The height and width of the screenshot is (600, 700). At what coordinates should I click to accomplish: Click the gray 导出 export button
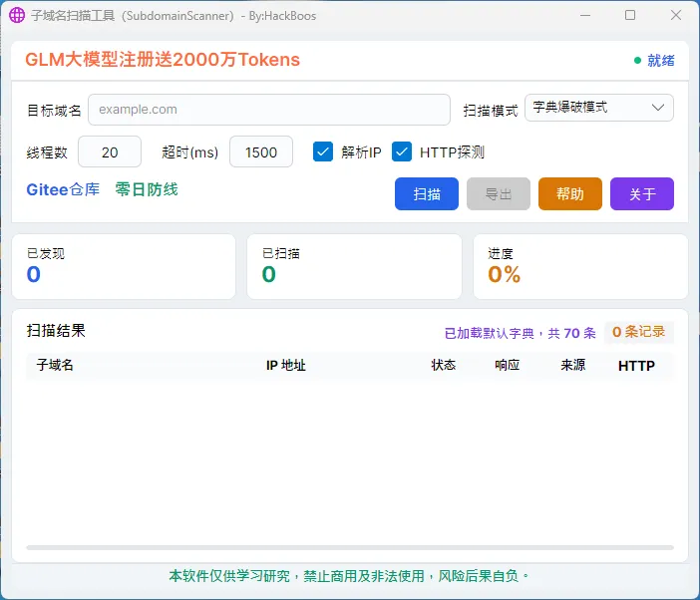(499, 193)
